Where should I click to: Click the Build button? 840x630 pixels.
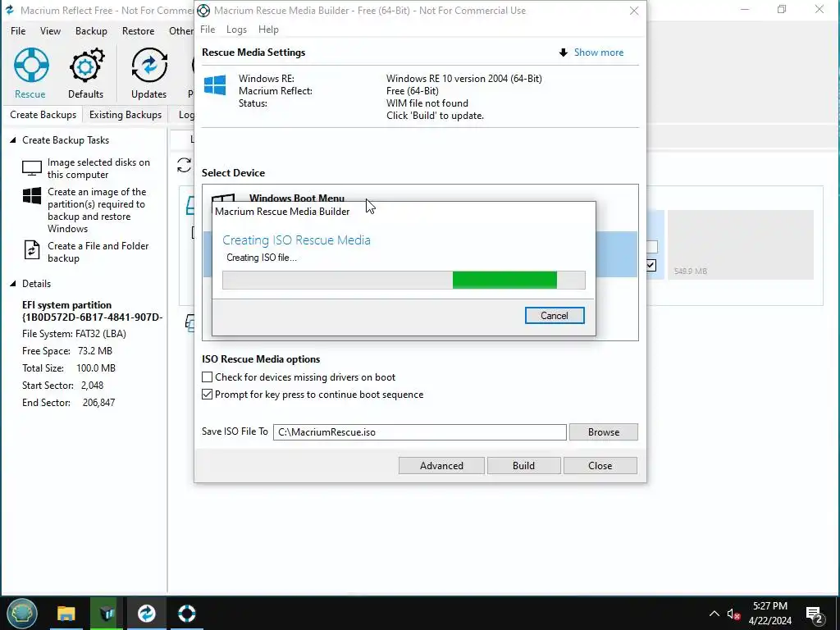click(x=523, y=466)
